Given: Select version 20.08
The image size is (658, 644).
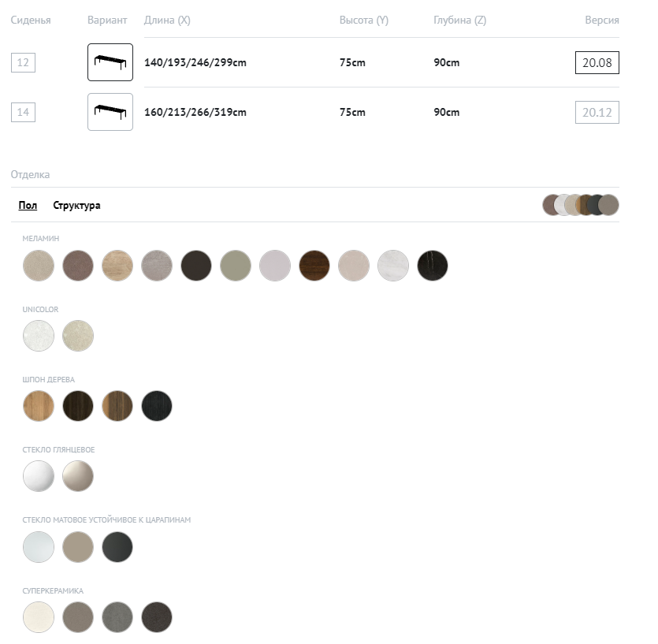Looking at the screenshot, I should tap(597, 62).
